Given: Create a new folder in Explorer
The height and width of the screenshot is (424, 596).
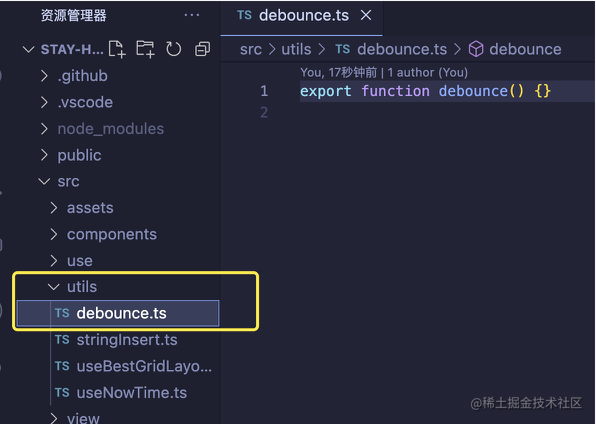Looking at the screenshot, I should click(145, 49).
